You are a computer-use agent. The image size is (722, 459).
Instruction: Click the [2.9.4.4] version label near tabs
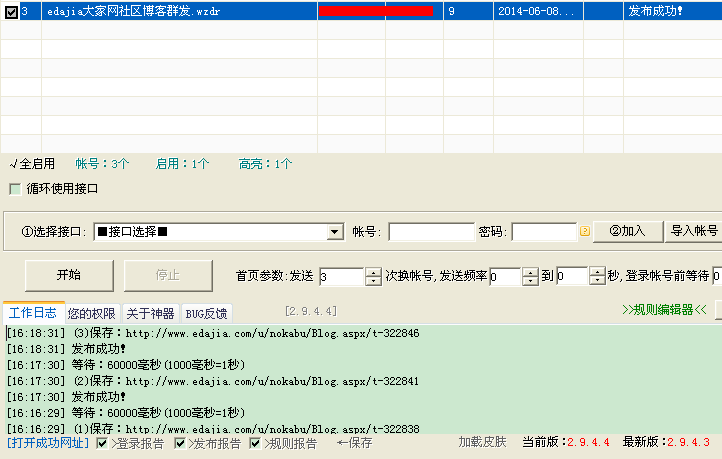pos(311,312)
